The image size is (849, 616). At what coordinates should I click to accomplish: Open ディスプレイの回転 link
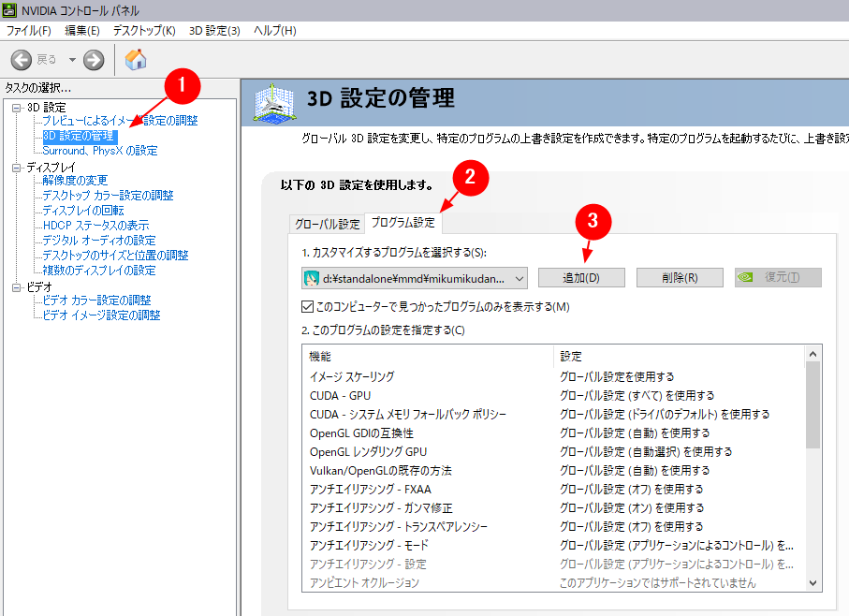83,211
